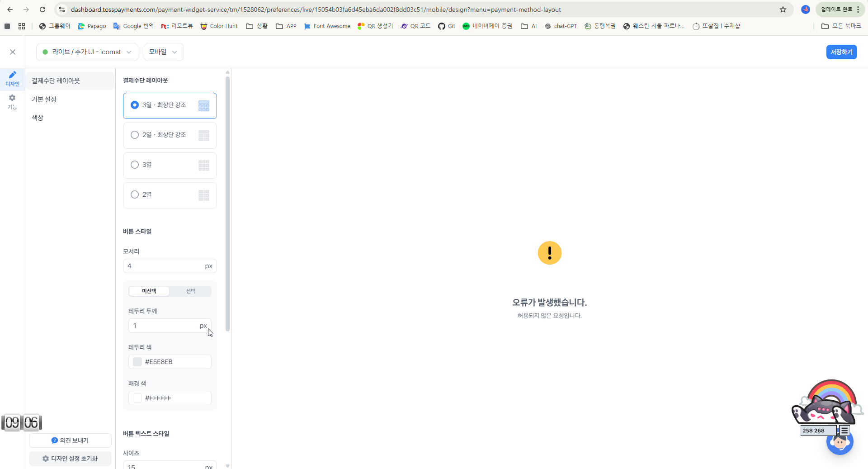868x469 pixels.
Task: Open 색상 menu item
Action: pyautogui.click(x=70, y=118)
